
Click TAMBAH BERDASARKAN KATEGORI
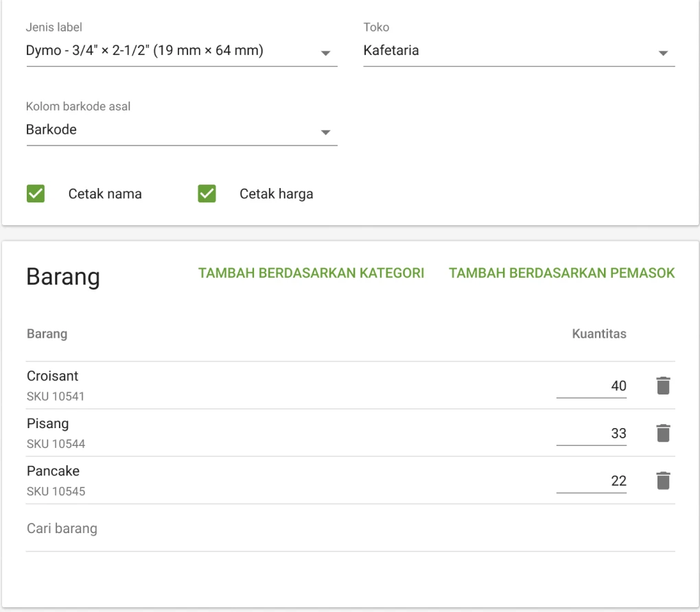click(x=311, y=272)
